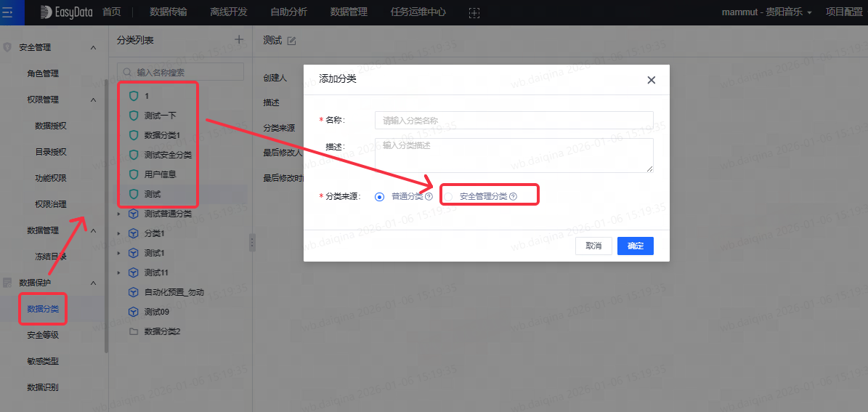Screen dimensions: 868x412
Task: Expand the 测试1 tree node
Action: (118, 253)
